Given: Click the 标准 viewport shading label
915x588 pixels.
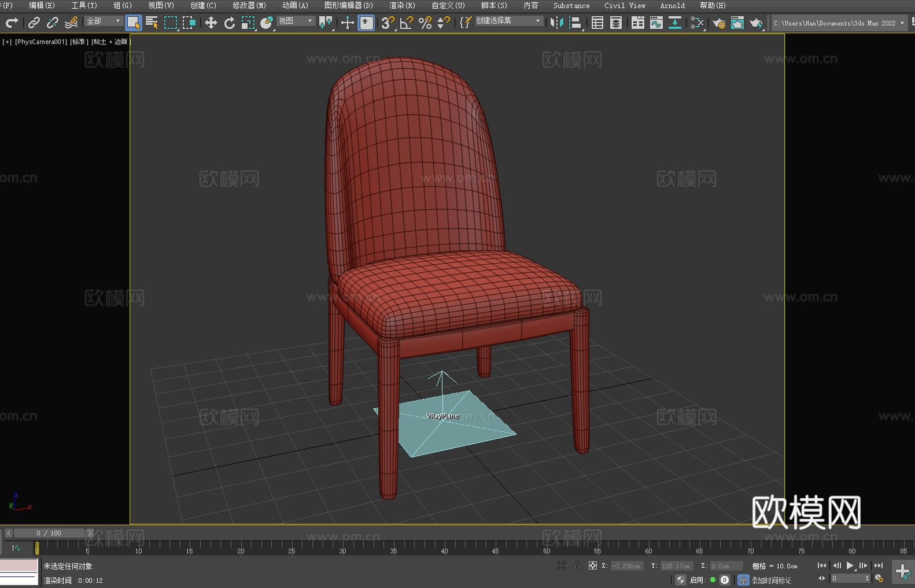Looking at the screenshot, I should point(79,42).
